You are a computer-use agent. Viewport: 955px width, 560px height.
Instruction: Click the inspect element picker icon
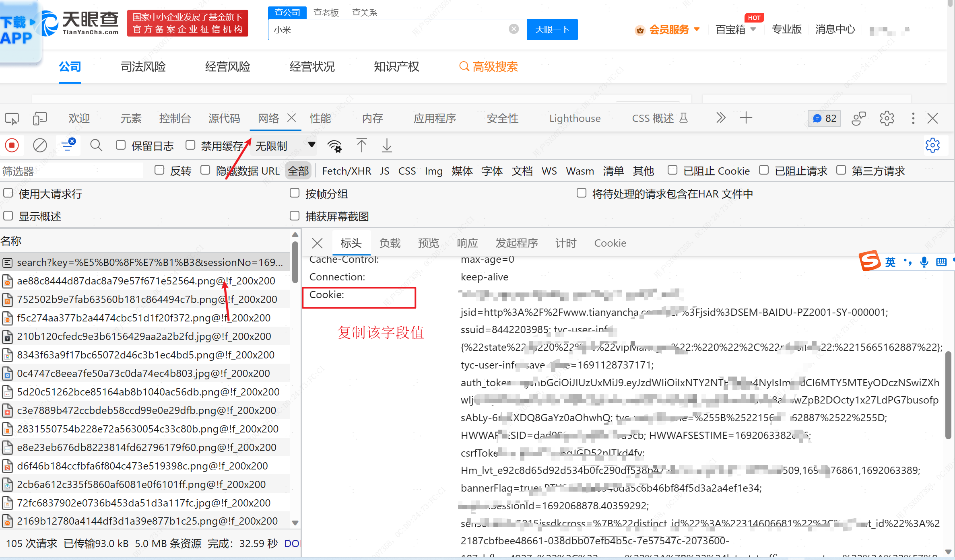pyautogui.click(x=12, y=119)
